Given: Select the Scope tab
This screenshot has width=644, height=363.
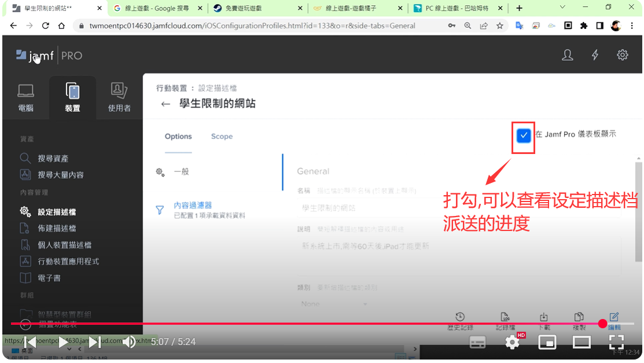Looking at the screenshot, I should (x=222, y=137).
